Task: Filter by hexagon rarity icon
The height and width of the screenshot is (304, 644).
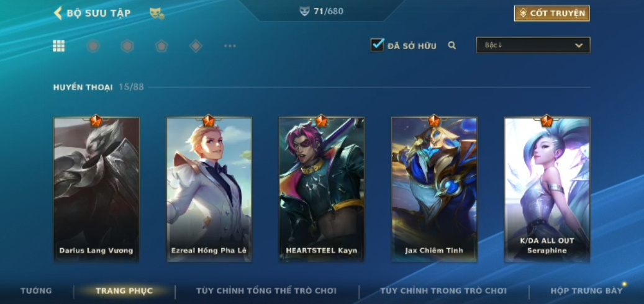Action: [127, 46]
